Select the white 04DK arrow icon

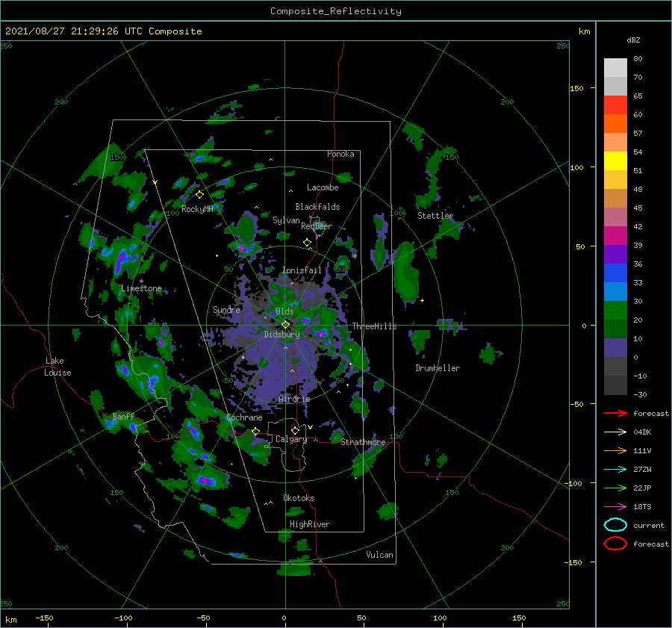tap(615, 432)
